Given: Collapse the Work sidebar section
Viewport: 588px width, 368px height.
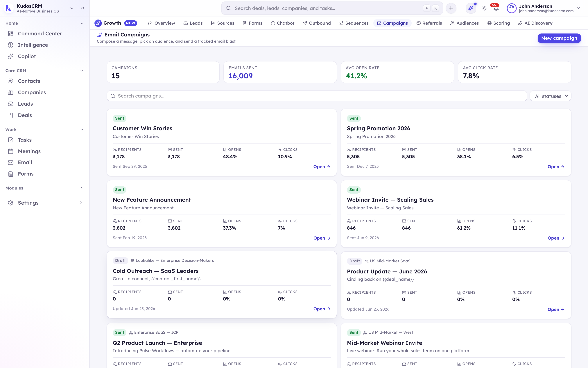Looking at the screenshot, I should tap(82, 130).
